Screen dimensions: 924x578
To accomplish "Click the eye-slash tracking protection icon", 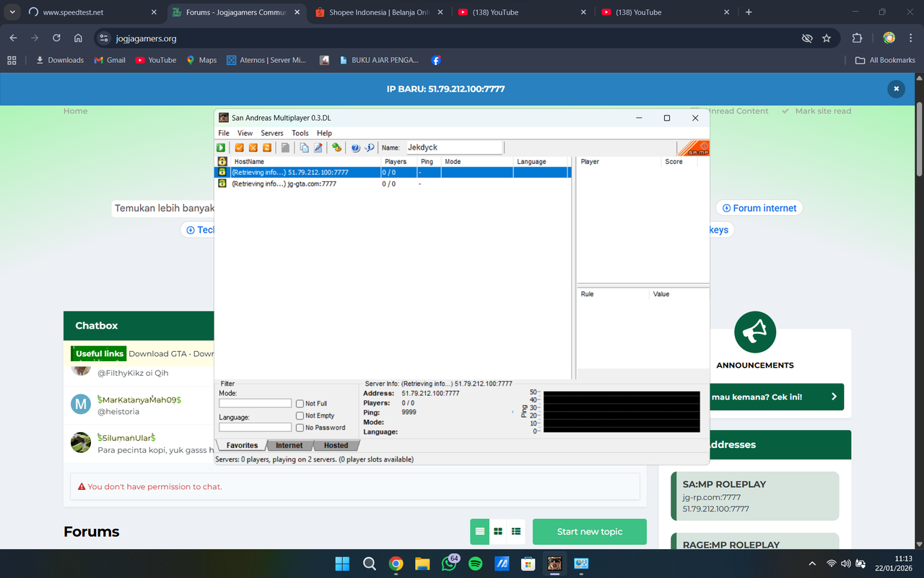I will click(x=806, y=38).
